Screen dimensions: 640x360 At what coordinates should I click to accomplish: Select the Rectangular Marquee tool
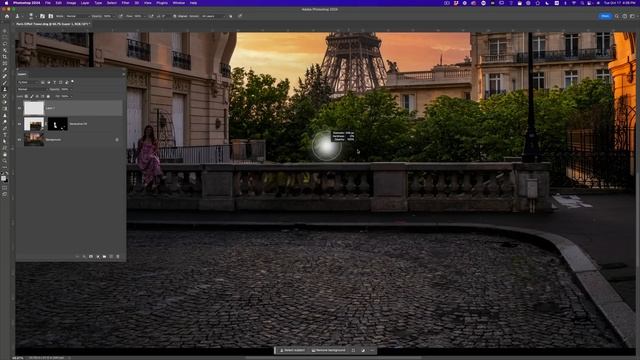pyautogui.click(x=5, y=38)
